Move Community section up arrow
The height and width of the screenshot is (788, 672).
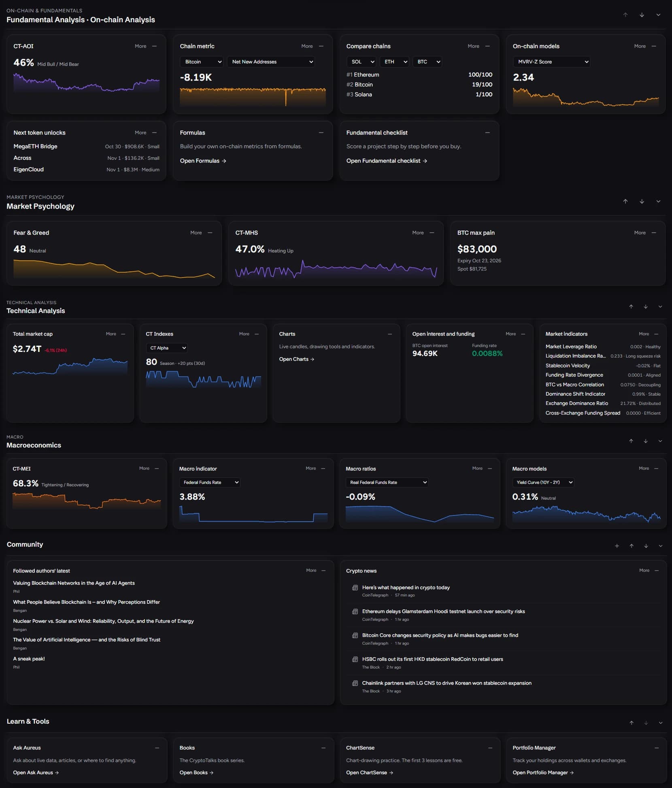click(631, 546)
